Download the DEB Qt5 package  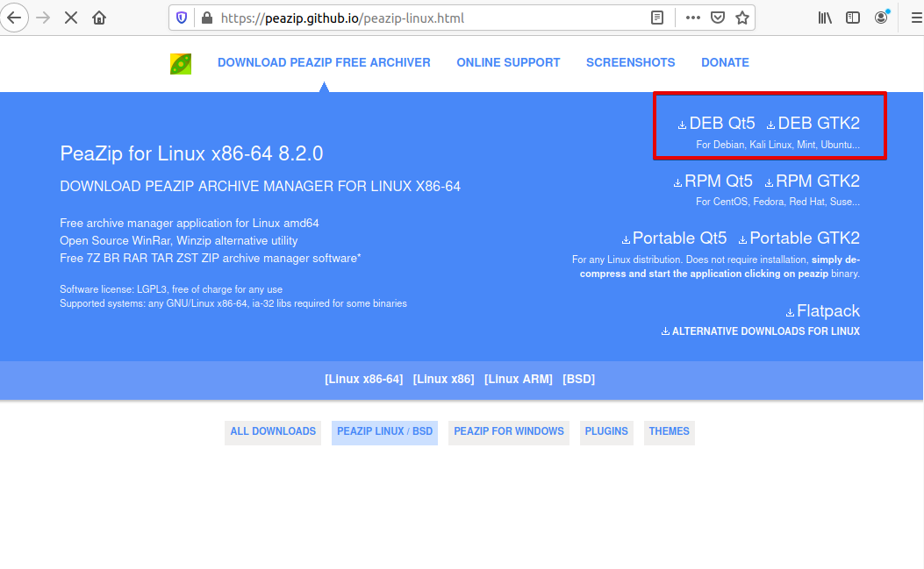pyautogui.click(x=716, y=123)
